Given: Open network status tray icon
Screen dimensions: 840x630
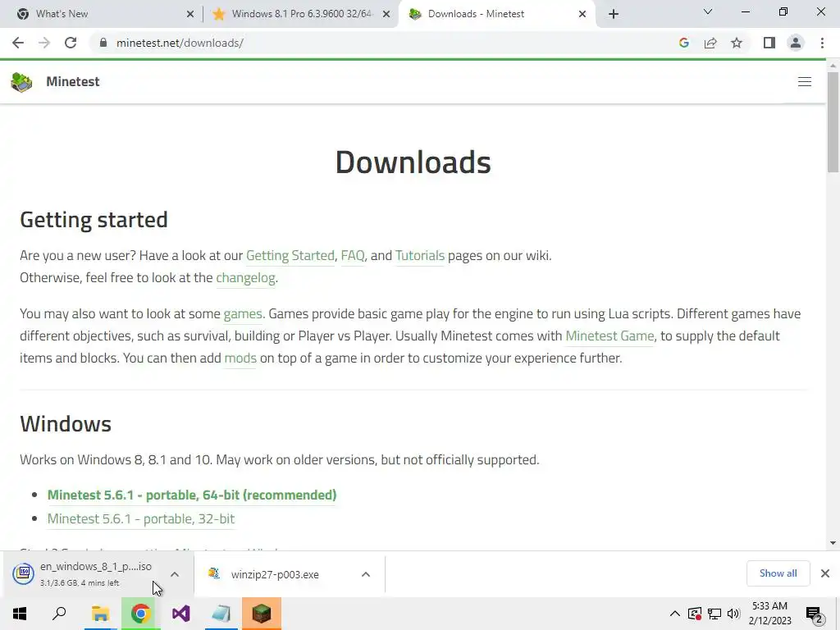Looking at the screenshot, I should pos(714,614).
